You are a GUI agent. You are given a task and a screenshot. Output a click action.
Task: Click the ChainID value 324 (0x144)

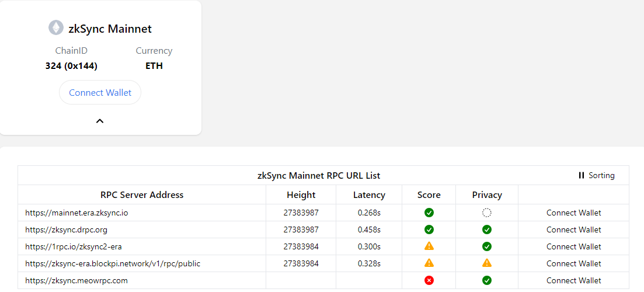[x=71, y=66]
